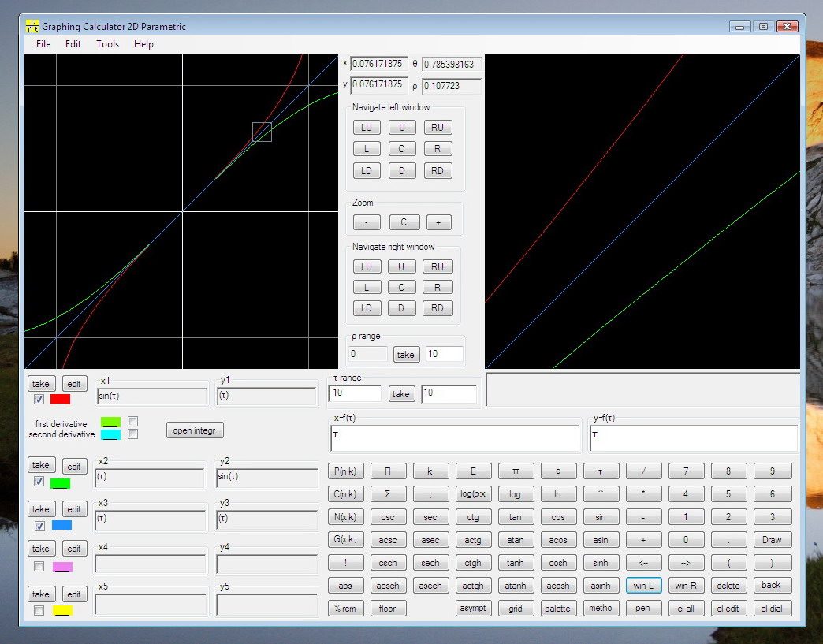
Task: Click the pink color swatch for function 4
Action: point(62,567)
